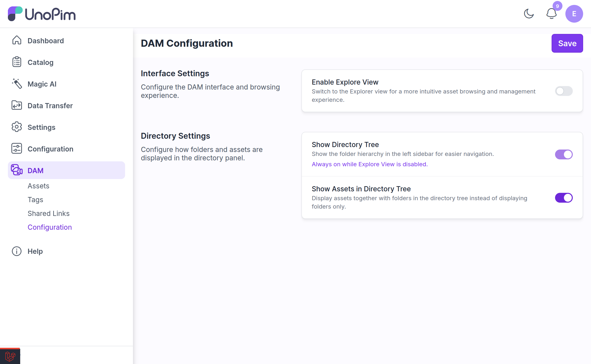Toggle Show Directory Tree switch
Screen dimensions: 591x364
coord(564,154)
